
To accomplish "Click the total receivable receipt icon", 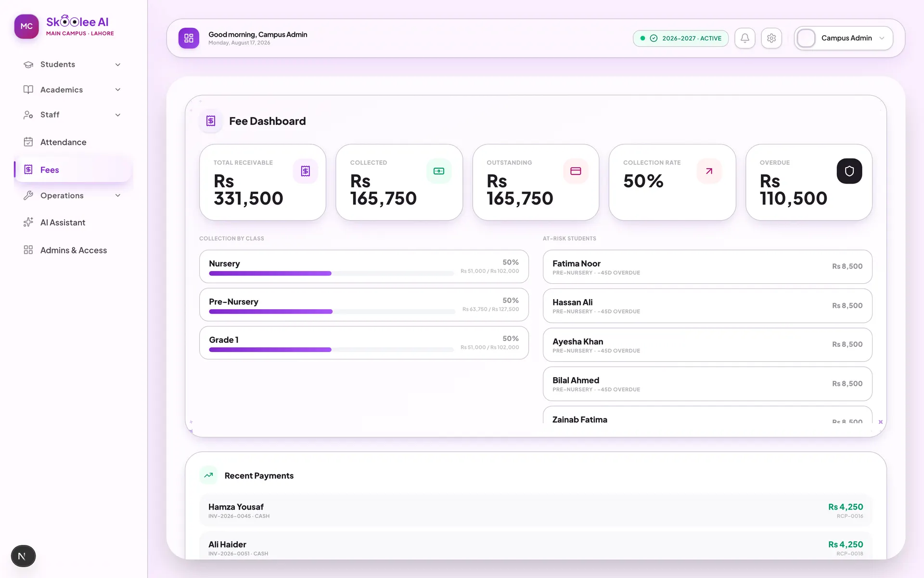I will pos(306,171).
